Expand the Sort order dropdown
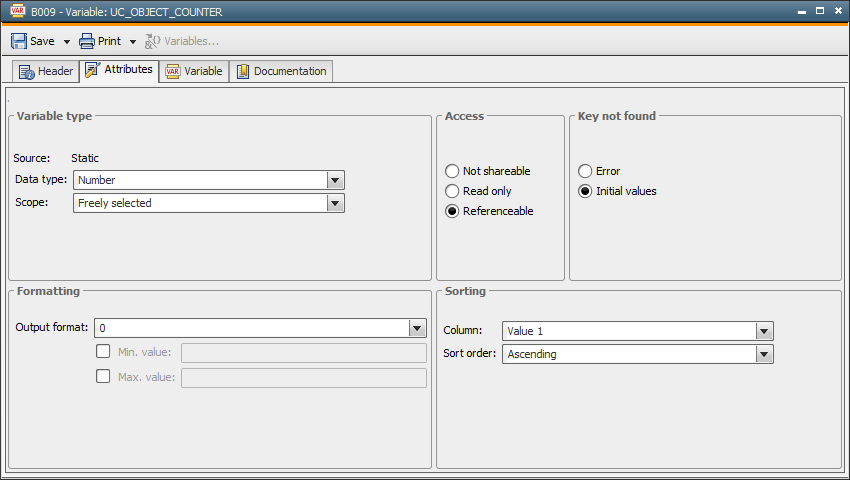The image size is (850, 480). (764, 354)
